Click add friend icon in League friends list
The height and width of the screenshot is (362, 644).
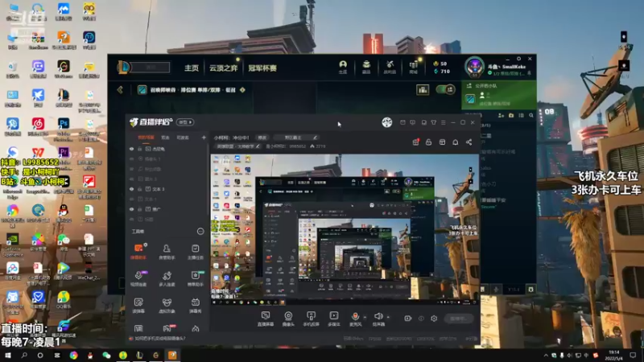click(x=501, y=116)
